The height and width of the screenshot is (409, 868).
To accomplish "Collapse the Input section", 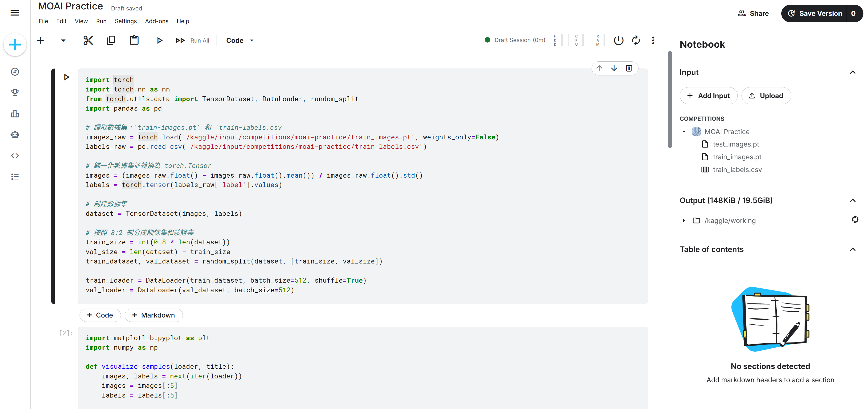I will pyautogui.click(x=852, y=72).
